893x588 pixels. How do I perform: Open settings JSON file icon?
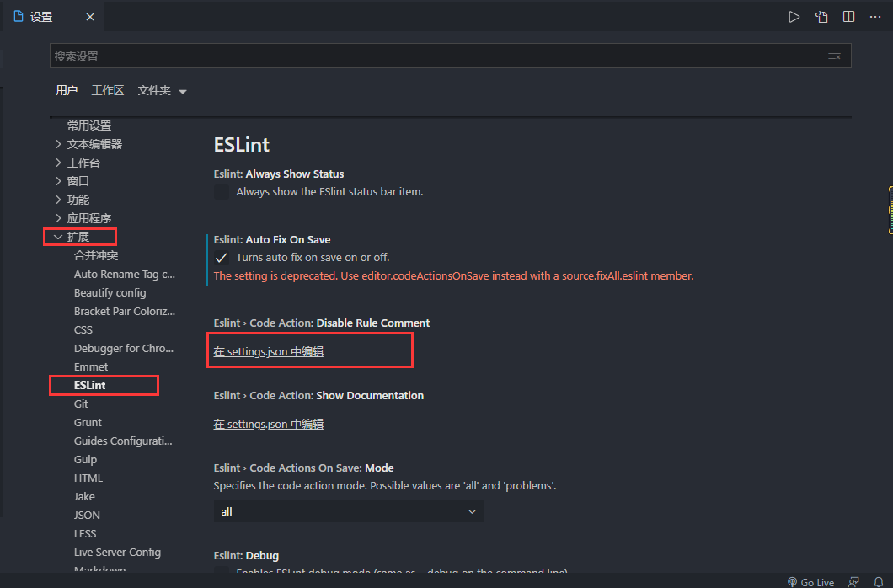click(x=821, y=17)
